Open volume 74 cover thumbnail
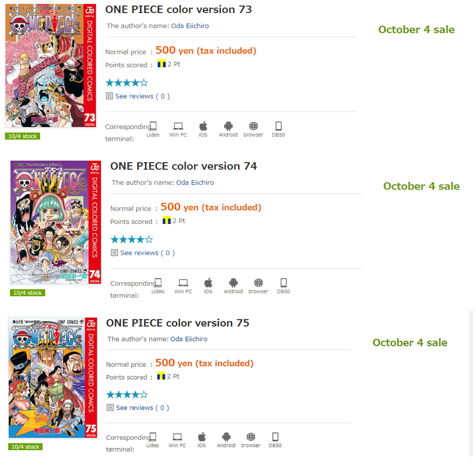The image size is (476, 465). point(56,222)
